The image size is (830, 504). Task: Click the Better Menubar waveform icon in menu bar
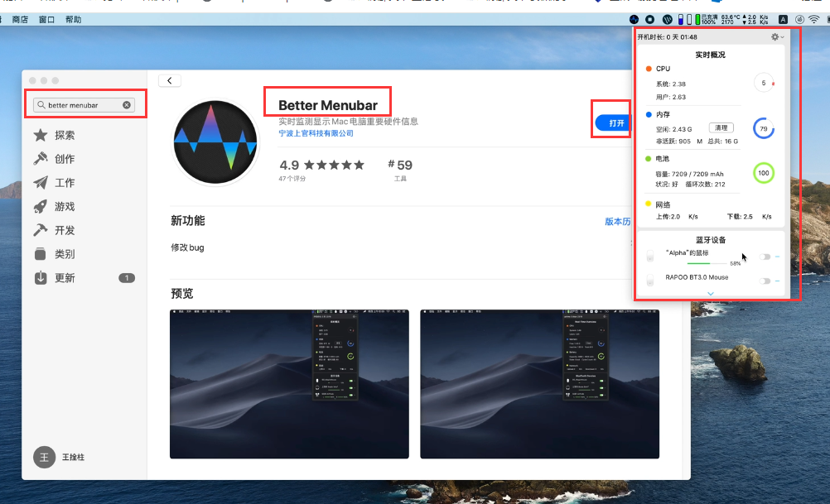pyautogui.click(x=634, y=20)
